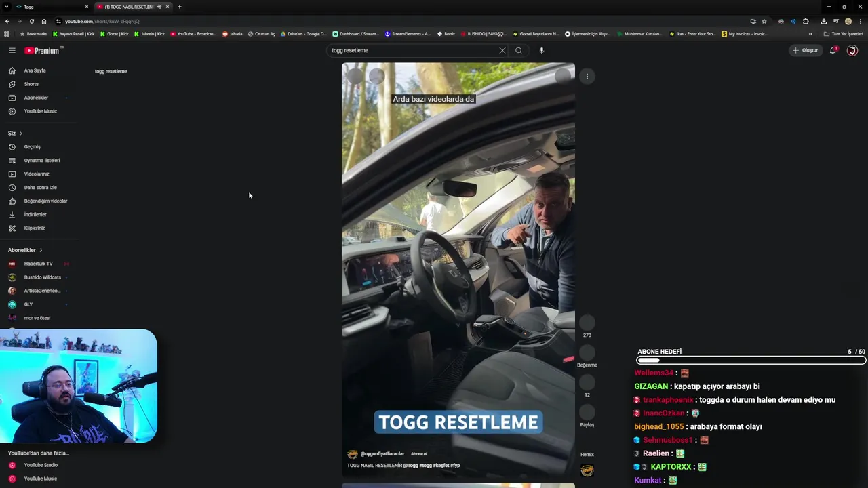
Task: Click the magnifier search button
Action: pyautogui.click(x=519, y=50)
